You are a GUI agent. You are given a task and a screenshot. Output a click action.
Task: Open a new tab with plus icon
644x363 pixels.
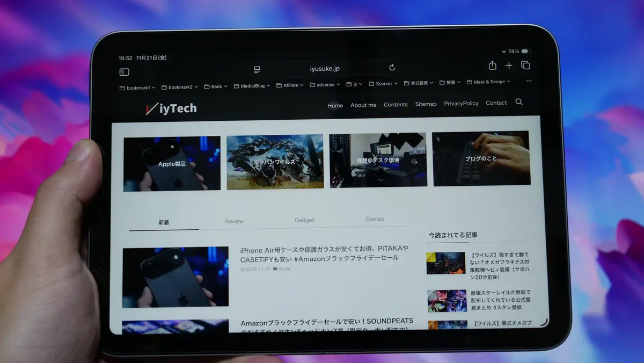[509, 66]
